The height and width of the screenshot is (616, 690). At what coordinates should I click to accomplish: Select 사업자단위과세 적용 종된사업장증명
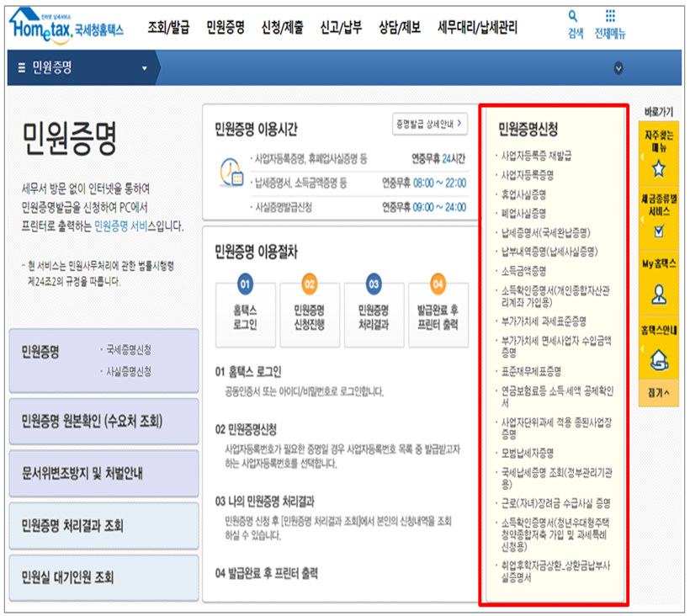pyautogui.click(x=556, y=428)
